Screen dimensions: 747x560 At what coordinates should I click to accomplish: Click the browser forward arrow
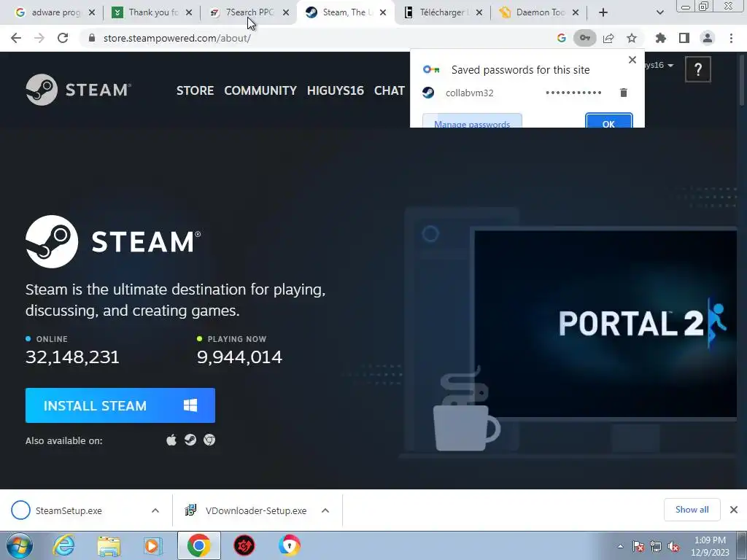pyautogui.click(x=39, y=38)
